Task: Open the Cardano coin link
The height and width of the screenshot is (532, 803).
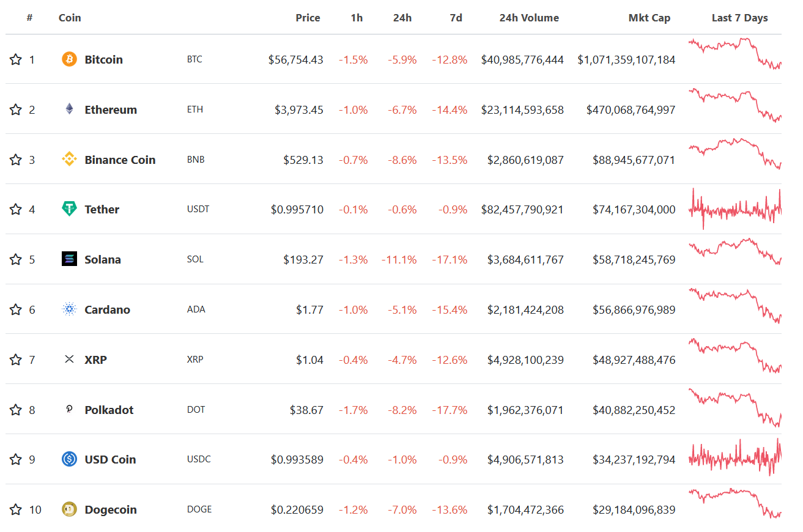Action: coord(107,309)
